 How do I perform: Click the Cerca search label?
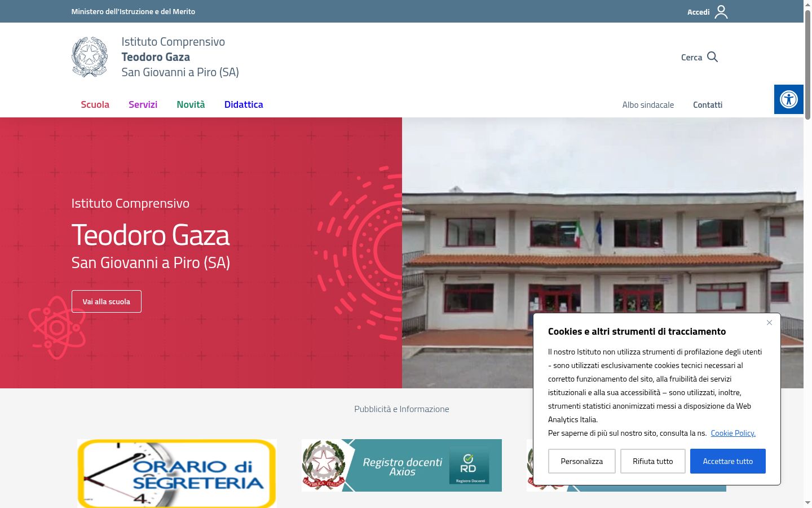[x=691, y=57]
